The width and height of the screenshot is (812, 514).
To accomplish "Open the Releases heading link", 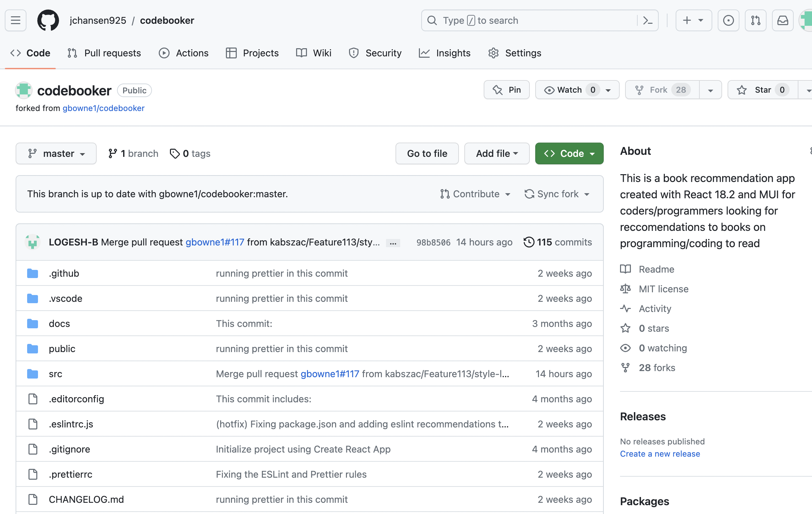I will tap(643, 417).
